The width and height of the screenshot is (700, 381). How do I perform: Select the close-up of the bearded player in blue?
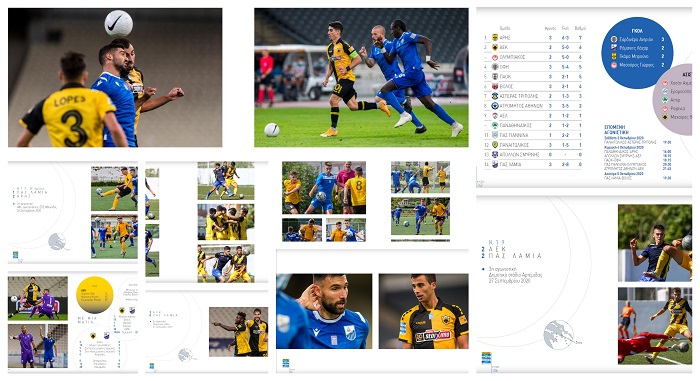point(324,311)
